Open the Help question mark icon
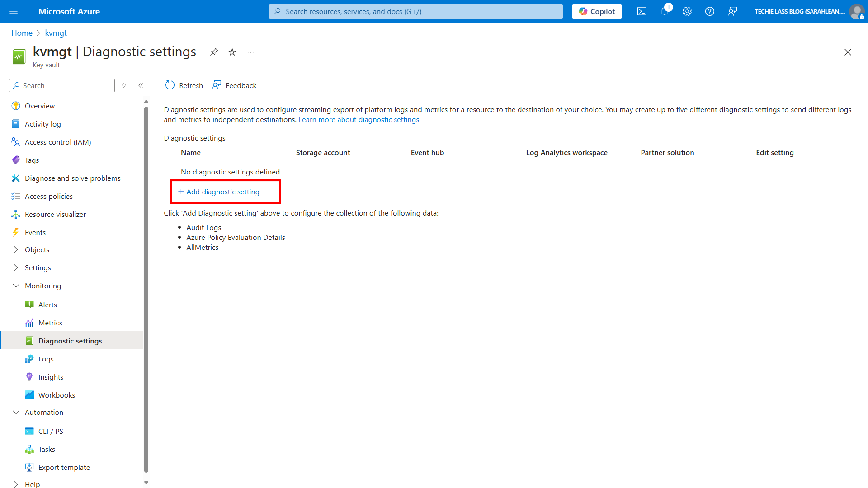This screenshot has height=488, width=868. pos(709,11)
